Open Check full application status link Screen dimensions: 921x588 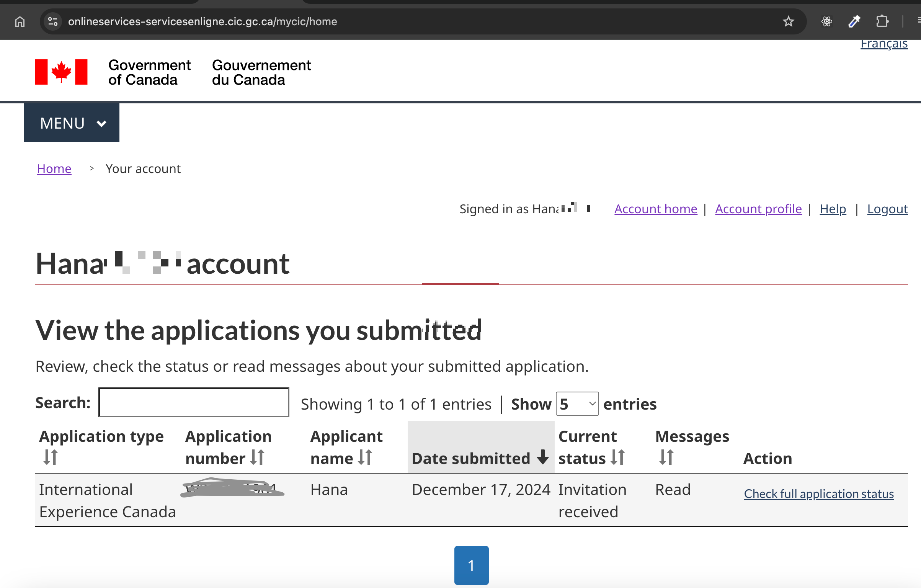(819, 494)
